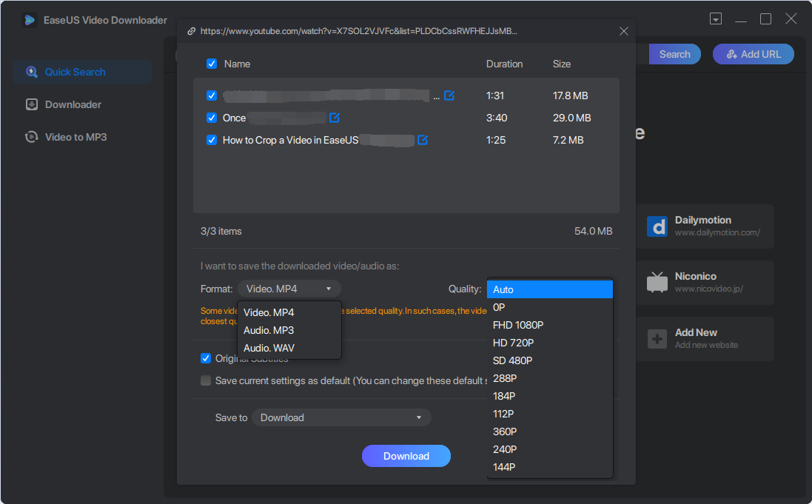812x504 pixels.
Task: Minimize the EaseUS Video Downloader window
Action: 740,21
